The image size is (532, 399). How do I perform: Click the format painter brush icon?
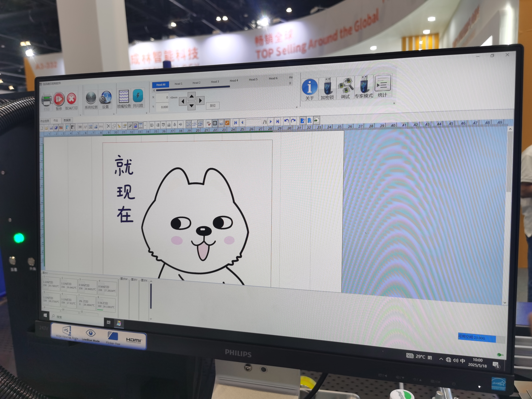pyautogui.click(x=119, y=126)
